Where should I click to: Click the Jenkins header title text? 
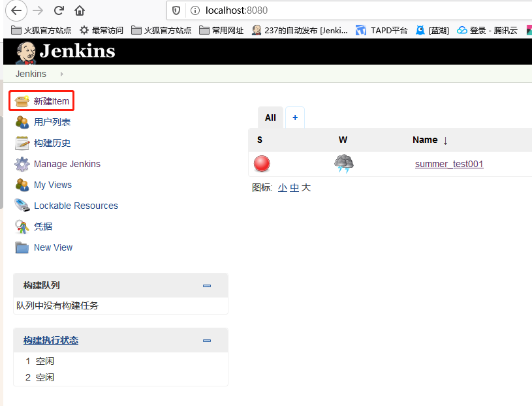[78, 52]
